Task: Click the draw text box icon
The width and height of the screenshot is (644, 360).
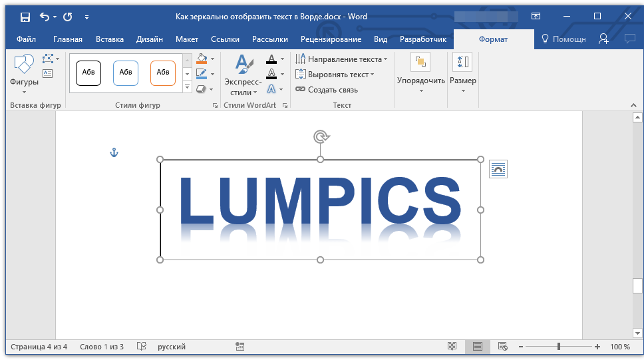Action: coord(47,73)
